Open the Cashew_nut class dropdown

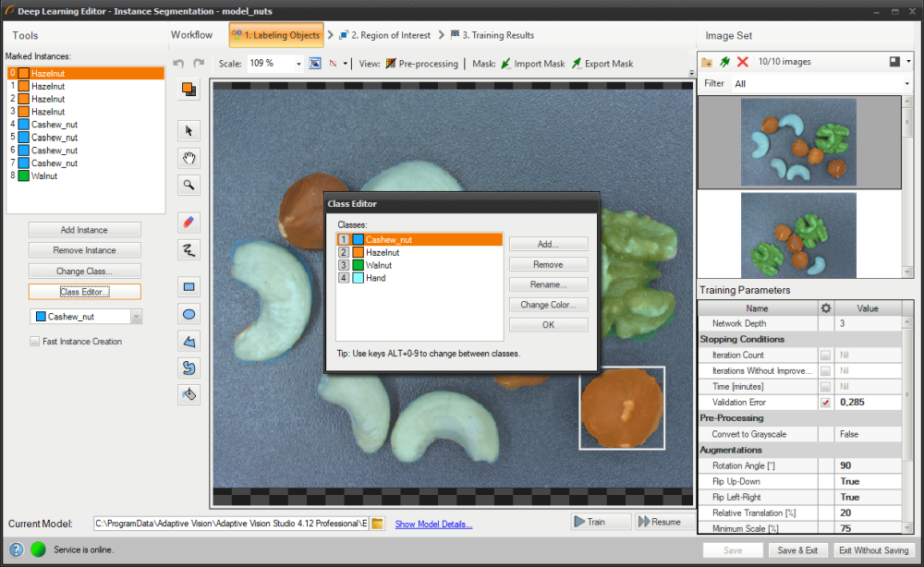click(x=137, y=317)
